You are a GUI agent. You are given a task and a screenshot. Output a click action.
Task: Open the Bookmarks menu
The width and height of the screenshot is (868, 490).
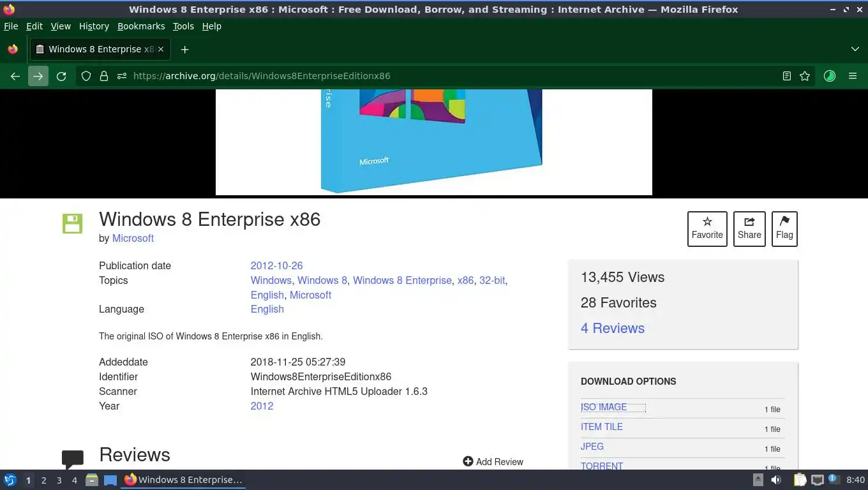point(141,26)
